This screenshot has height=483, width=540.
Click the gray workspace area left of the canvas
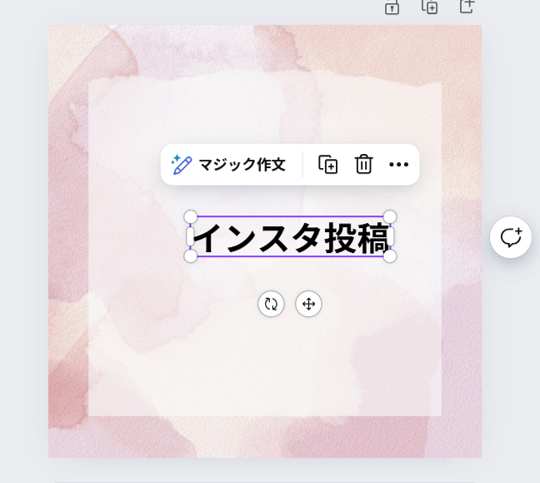point(23,241)
